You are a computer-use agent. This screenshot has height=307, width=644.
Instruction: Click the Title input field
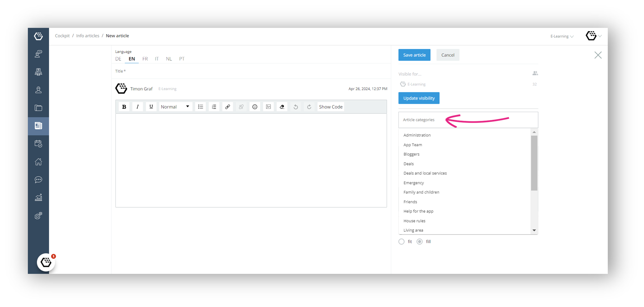coord(251,71)
